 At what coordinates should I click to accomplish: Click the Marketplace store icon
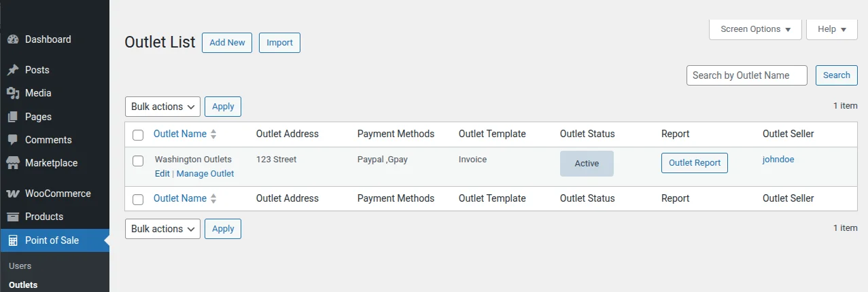tap(13, 163)
